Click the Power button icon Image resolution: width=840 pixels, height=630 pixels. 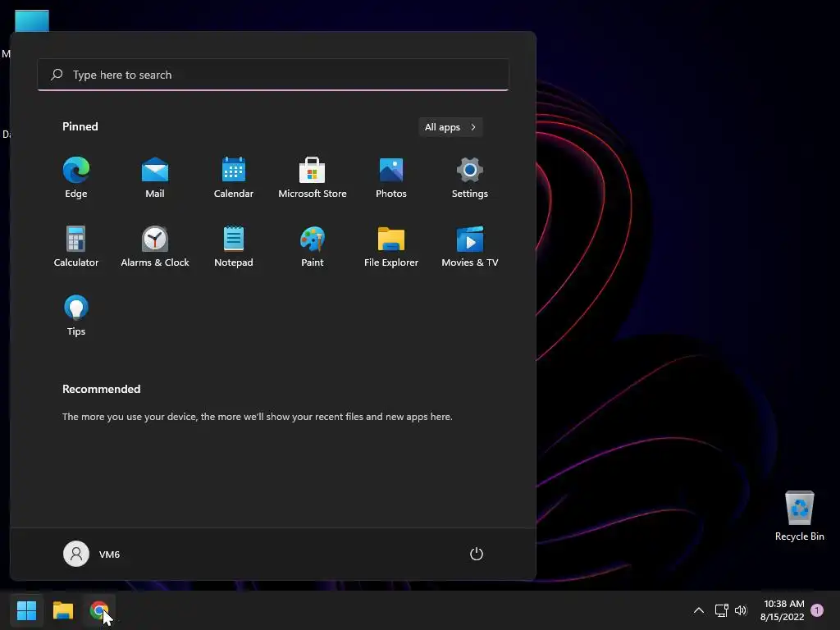click(x=477, y=554)
